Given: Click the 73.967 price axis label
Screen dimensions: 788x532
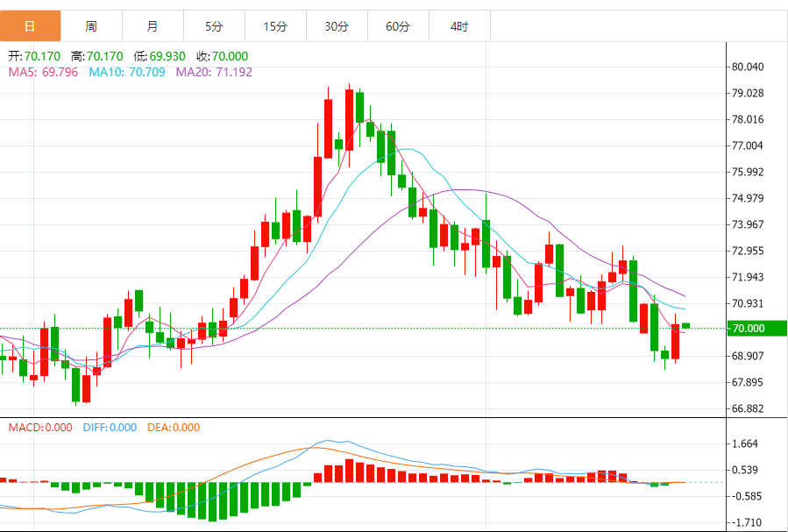Looking at the screenshot, I should [x=748, y=224].
